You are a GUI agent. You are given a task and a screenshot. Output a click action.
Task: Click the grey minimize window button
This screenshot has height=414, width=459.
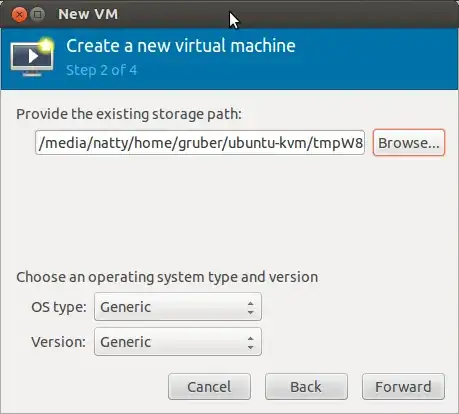click(38, 15)
